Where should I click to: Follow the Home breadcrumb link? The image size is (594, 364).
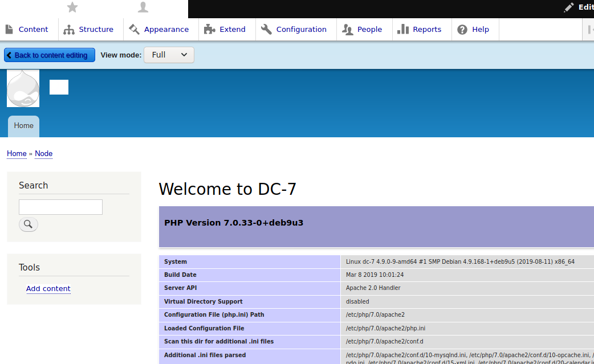click(x=17, y=154)
